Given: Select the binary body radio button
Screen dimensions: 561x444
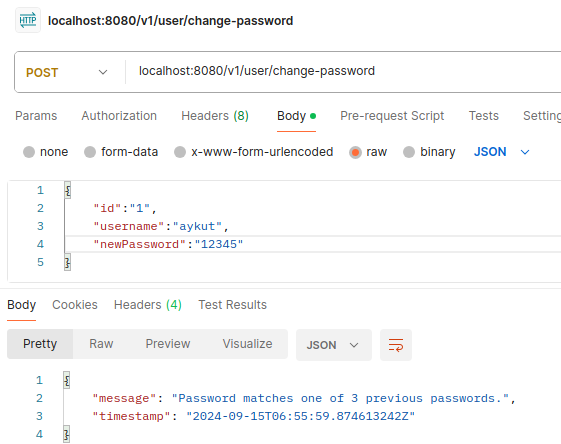Looking at the screenshot, I should click(409, 152).
